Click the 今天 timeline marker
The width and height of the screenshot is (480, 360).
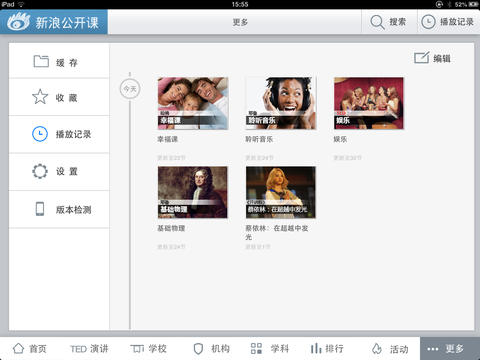[x=130, y=89]
